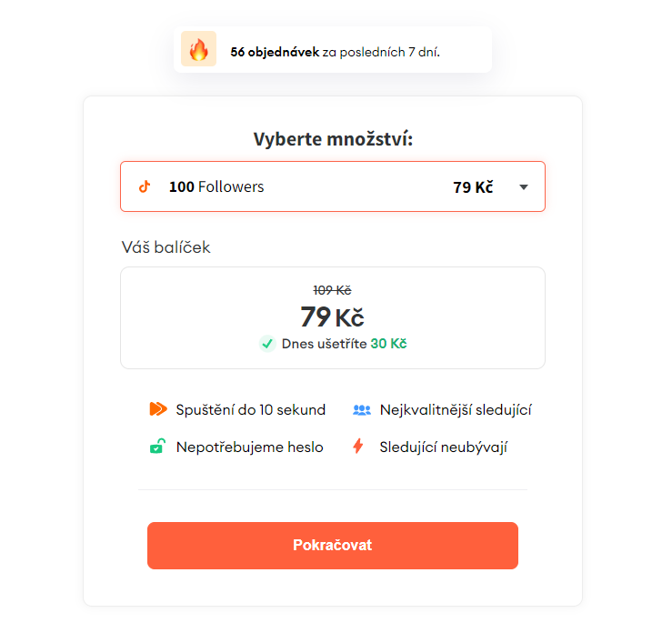672x643 pixels.
Task: Click the flame icon in the orders banner
Action: tap(198, 49)
